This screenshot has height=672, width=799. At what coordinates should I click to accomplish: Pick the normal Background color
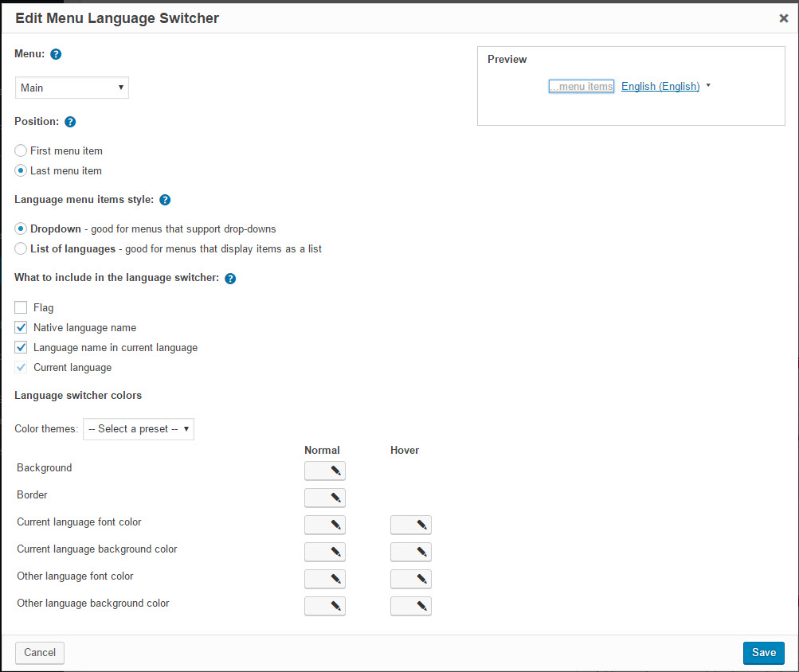point(325,471)
